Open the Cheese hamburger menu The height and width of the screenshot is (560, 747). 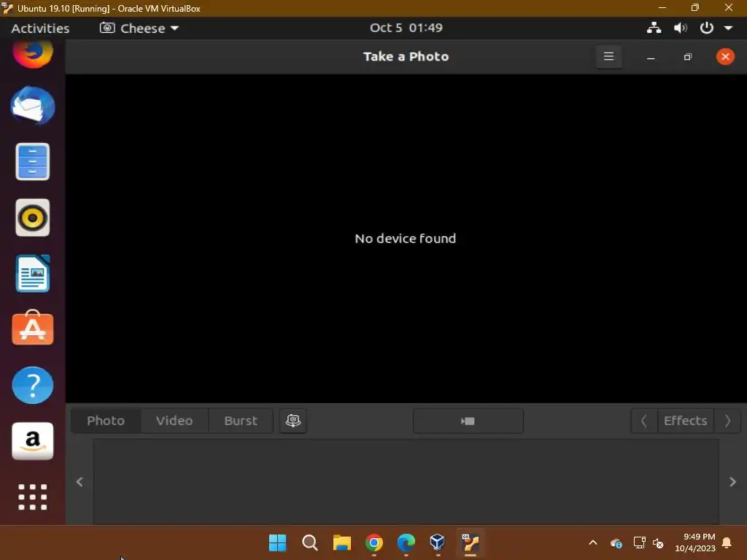608,57
